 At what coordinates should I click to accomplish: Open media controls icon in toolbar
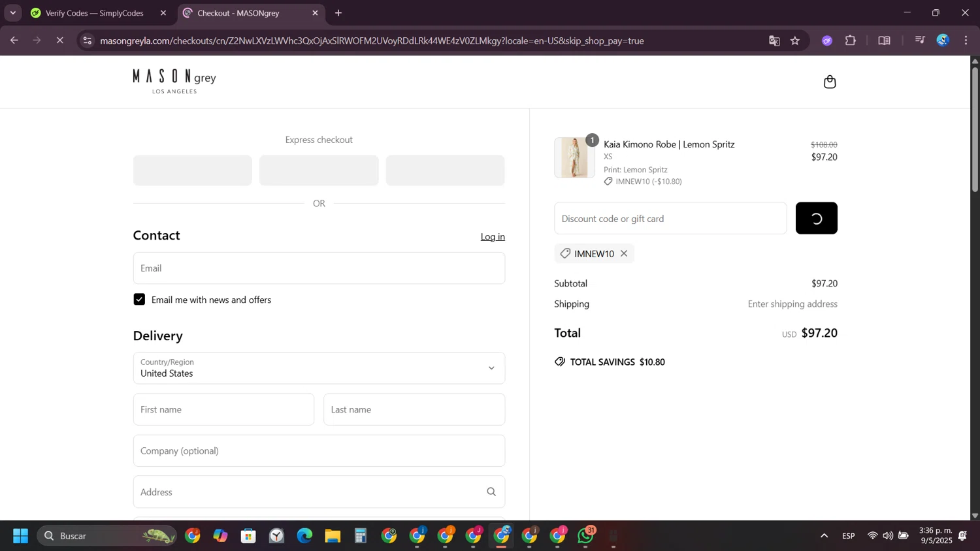(920, 40)
